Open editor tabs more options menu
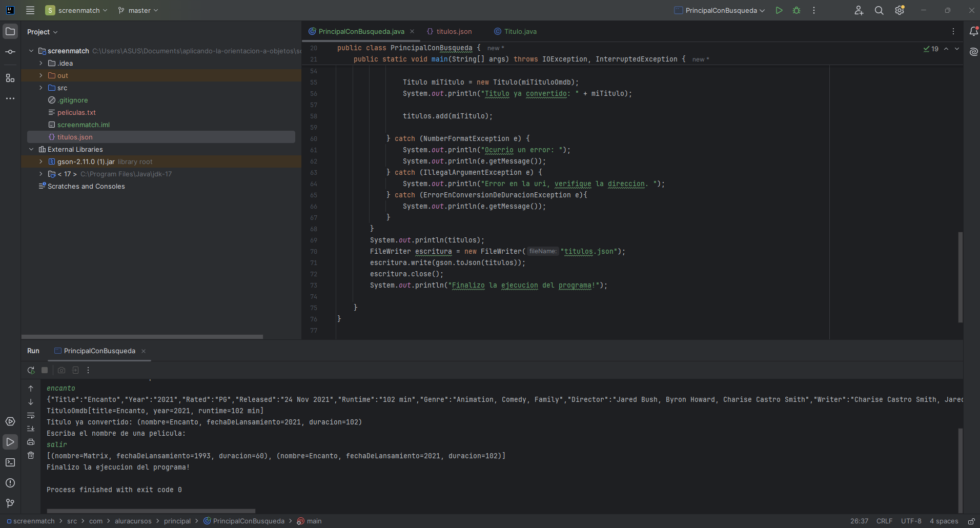Image resolution: width=980 pixels, height=528 pixels. [953, 31]
